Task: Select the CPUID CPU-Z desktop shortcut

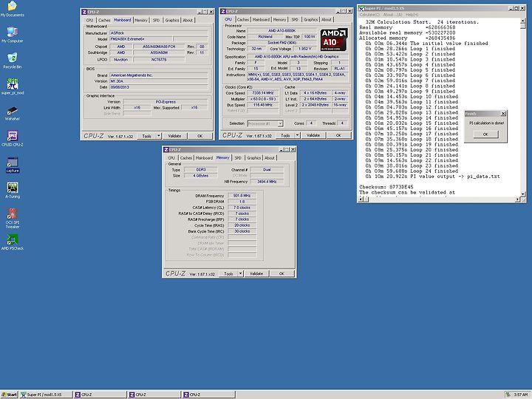Action: click(13, 138)
